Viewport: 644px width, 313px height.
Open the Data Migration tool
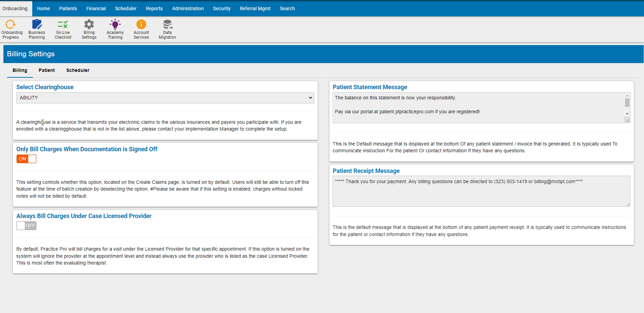coord(167,29)
